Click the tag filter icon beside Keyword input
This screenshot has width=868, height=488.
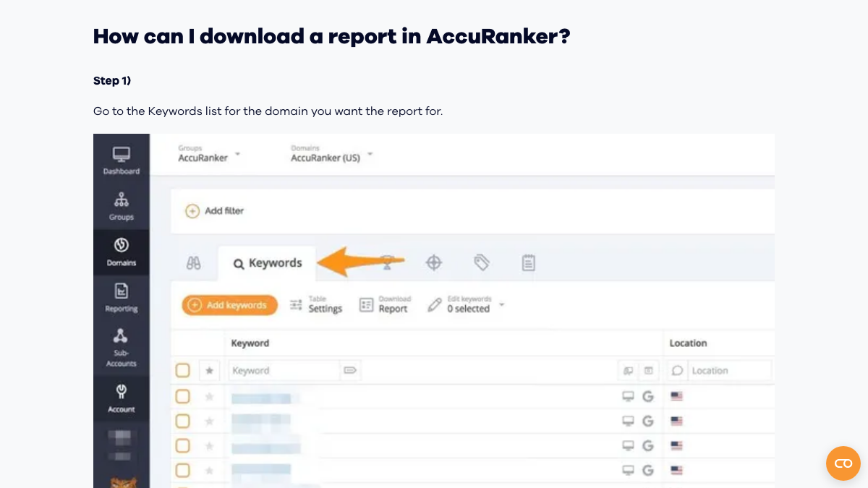pyautogui.click(x=350, y=371)
